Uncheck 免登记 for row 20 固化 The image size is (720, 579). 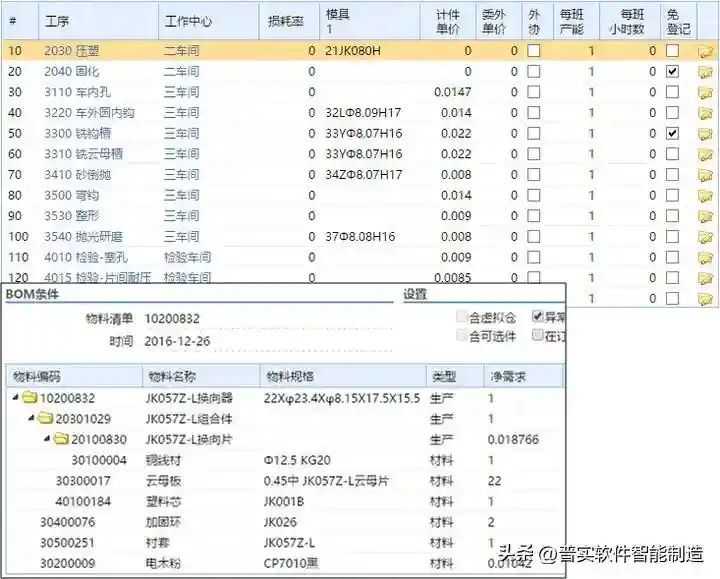pyautogui.click(x=673, y=72)
